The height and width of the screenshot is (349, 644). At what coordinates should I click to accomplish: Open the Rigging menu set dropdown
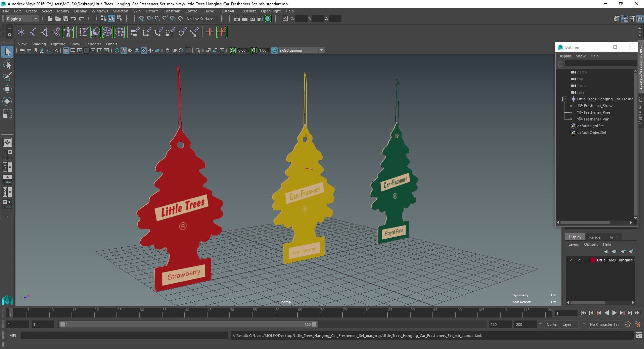(22, 19)
